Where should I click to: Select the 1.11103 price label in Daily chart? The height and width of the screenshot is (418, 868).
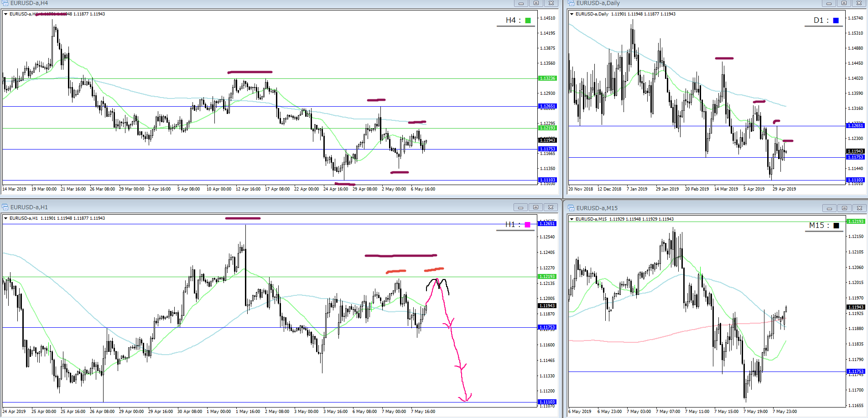tap(855, 180)
